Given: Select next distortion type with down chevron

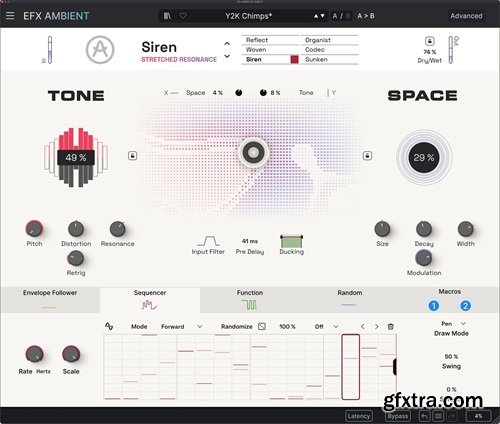Looking at the screenshot, I should [227, 56].
